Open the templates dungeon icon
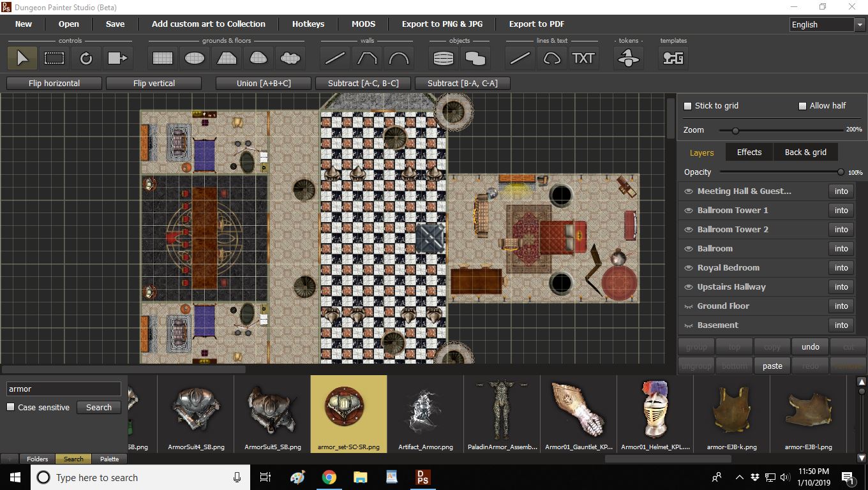Screen dimensions: 868x490 673,58
